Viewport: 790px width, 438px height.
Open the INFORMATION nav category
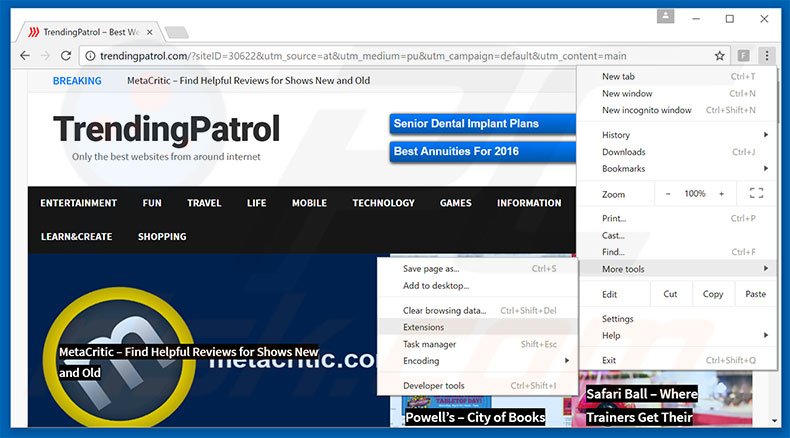pyautogui.click(x=529, y=203)
